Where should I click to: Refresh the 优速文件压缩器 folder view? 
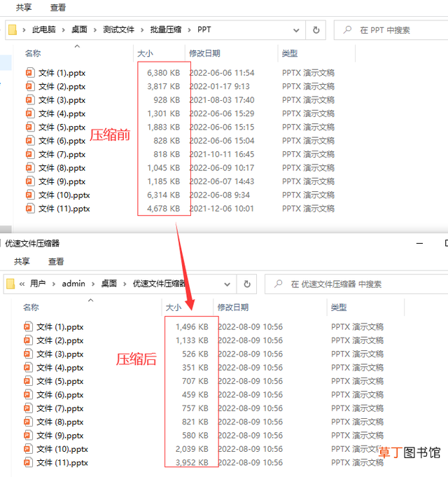247,284
